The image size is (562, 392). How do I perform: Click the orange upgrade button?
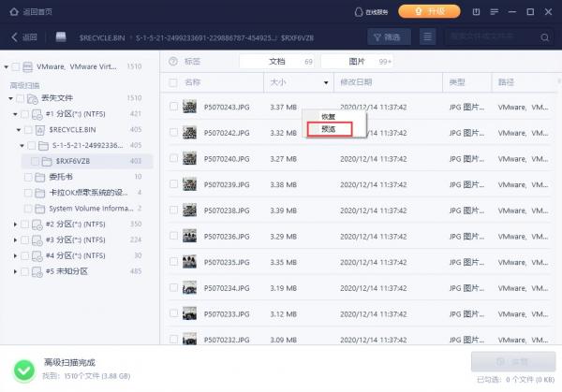tap(429, 11)
